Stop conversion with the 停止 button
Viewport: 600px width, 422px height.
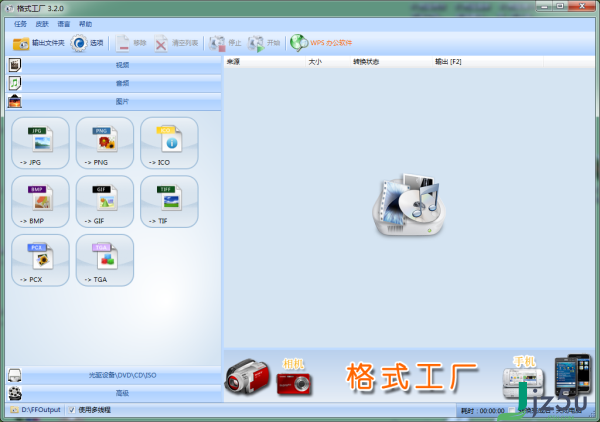[x=225, y=43]
